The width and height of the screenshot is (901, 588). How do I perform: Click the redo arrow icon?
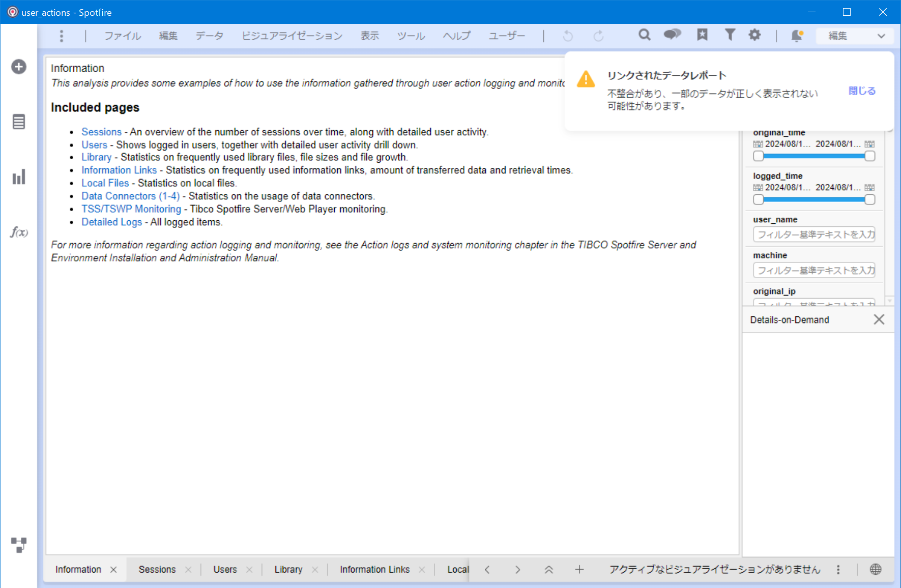point(599,36)
